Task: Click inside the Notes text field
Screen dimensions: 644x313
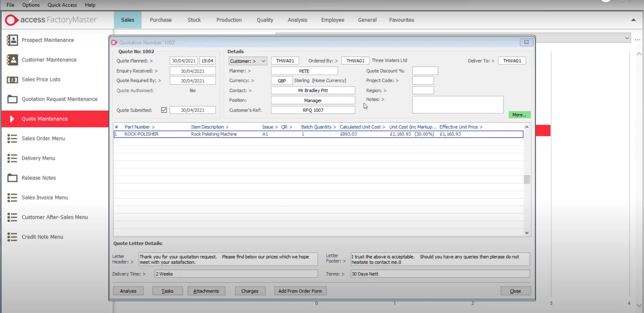Action: point(458,105)
